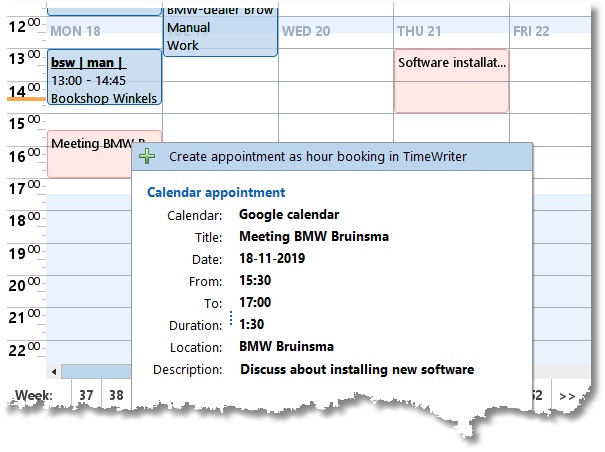Click the description Discuss about installing new software
Viewport: 605px width, 452px height.
tap(357, 369)
